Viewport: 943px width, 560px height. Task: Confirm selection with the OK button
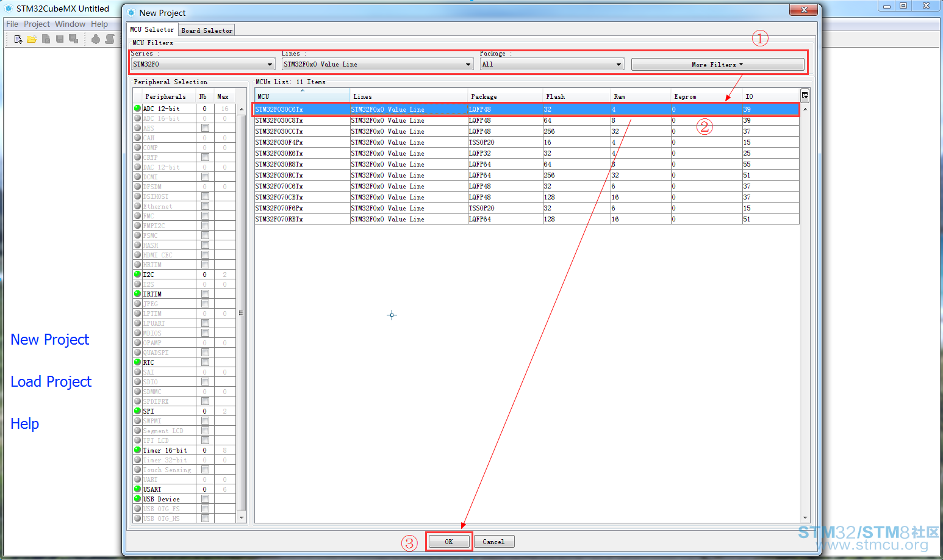(x=449, y=542)
